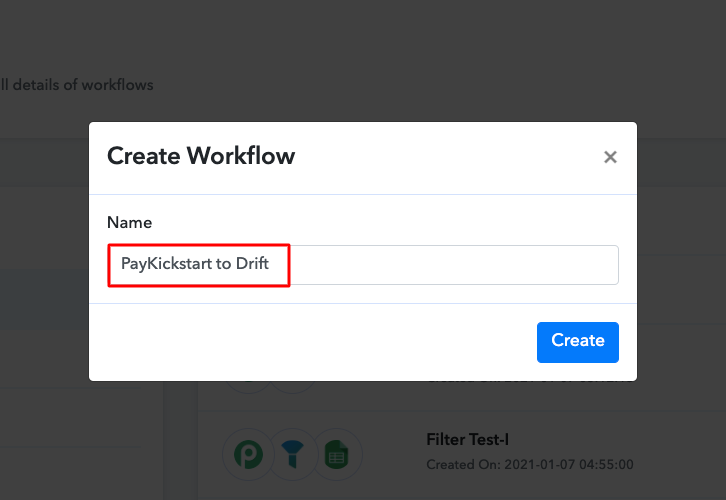The width and height of the screenshot is (726, 500).
Task: Click the Name label in the dialog
Action: pyautogui.click(x=130, y=222)
